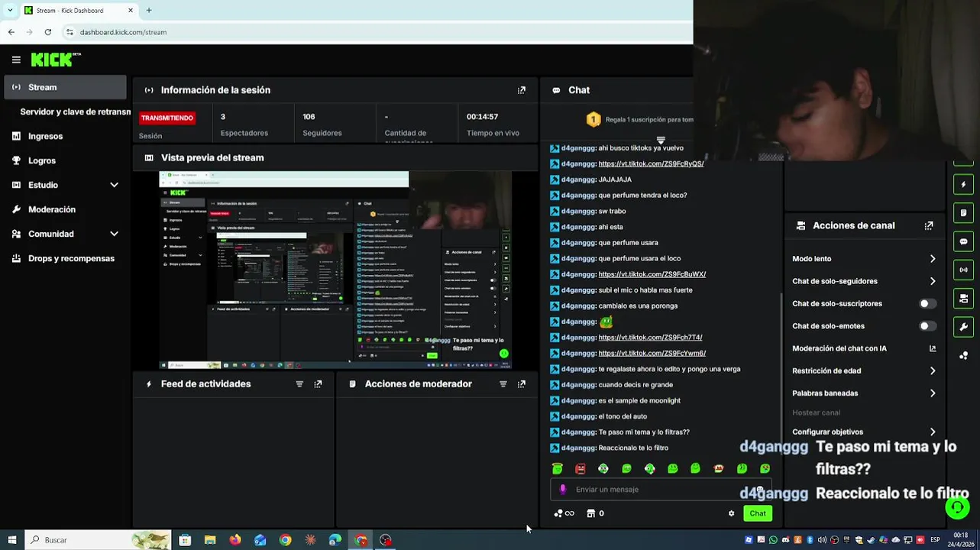This screenshot has height=550, width=980.
Task: Go back in browser history
Action: pos(11,32)
